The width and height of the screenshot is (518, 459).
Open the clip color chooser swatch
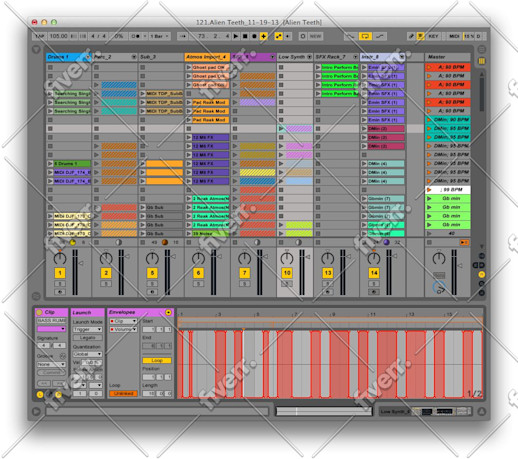click(x=51, y=329)
